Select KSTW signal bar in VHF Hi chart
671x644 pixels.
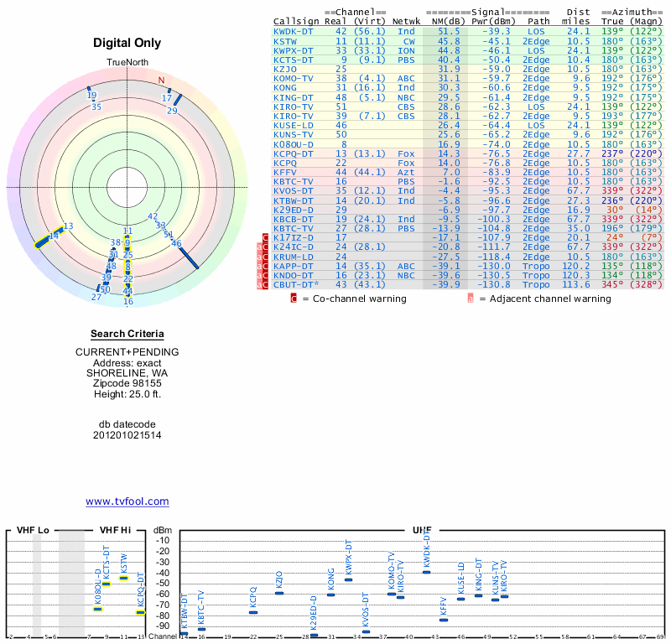(124, 578)
